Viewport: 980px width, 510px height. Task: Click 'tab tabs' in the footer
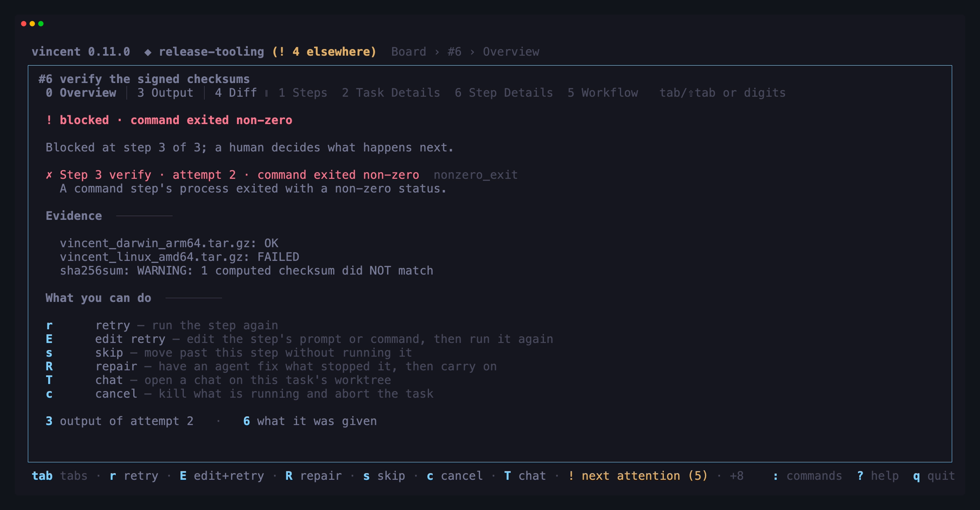pyautogui.click(x=60, y=476)
